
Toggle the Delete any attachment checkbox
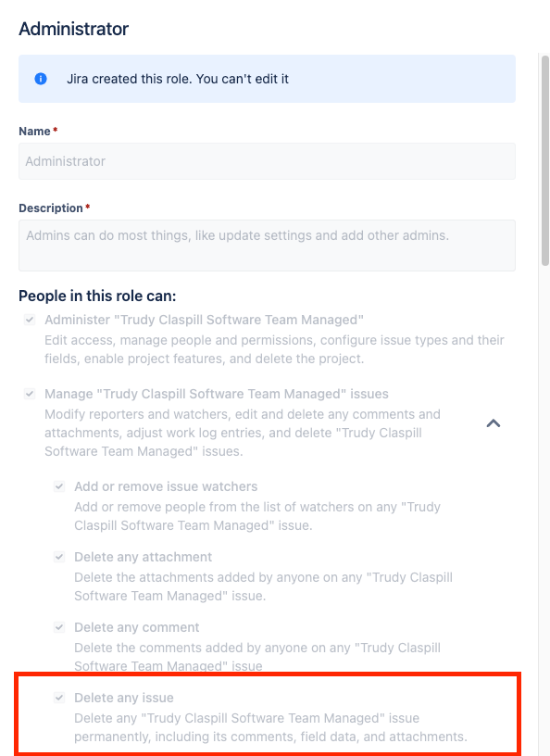[59, 557]
